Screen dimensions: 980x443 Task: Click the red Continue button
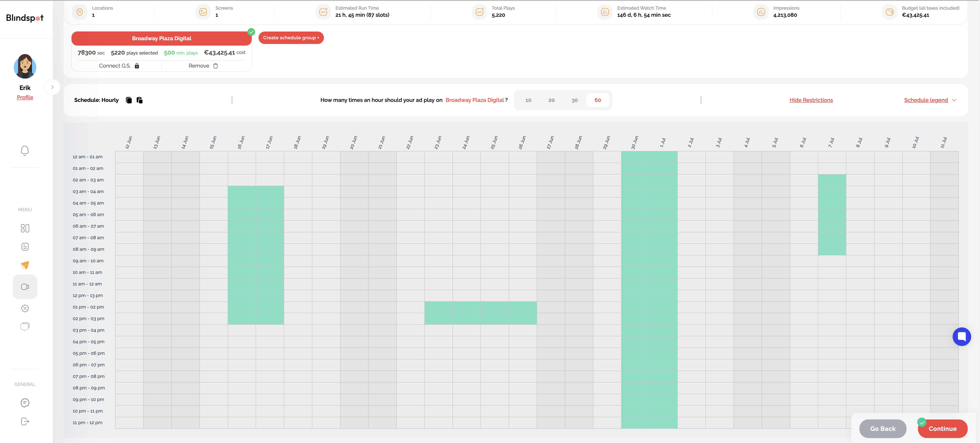click(942, 429)
